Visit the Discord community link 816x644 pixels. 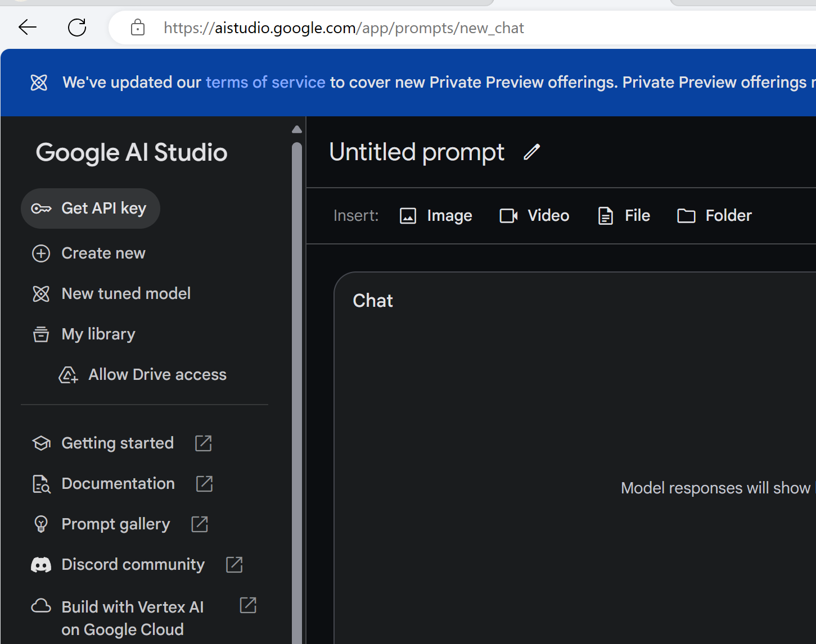pyautogui.click(x=133, y=565)
